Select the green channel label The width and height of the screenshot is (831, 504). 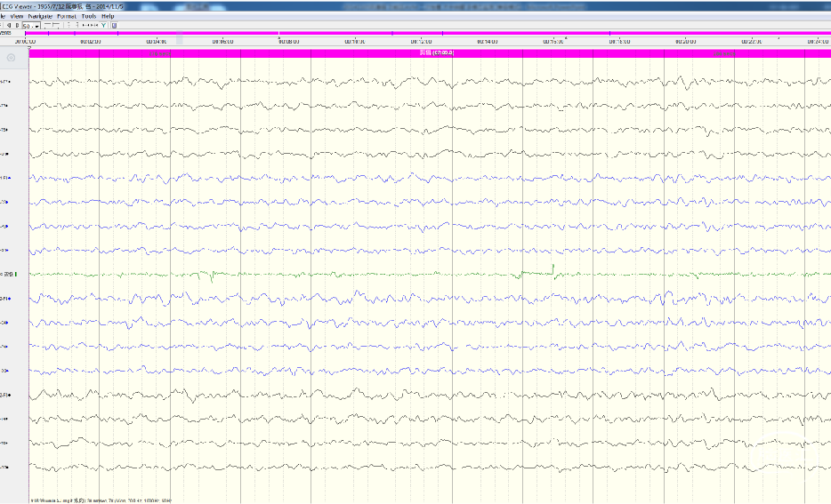point(9,275)
